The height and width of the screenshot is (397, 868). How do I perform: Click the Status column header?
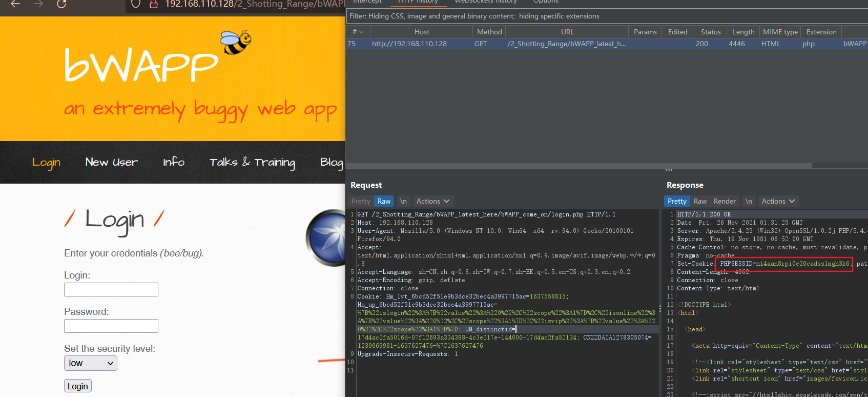pyautogui.click(x=711, y=32)
